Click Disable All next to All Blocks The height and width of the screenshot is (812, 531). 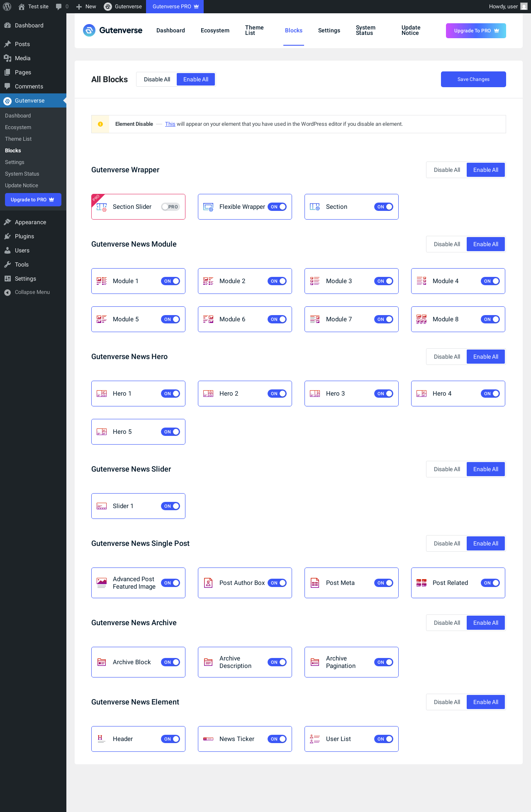(x=157, y=79)
